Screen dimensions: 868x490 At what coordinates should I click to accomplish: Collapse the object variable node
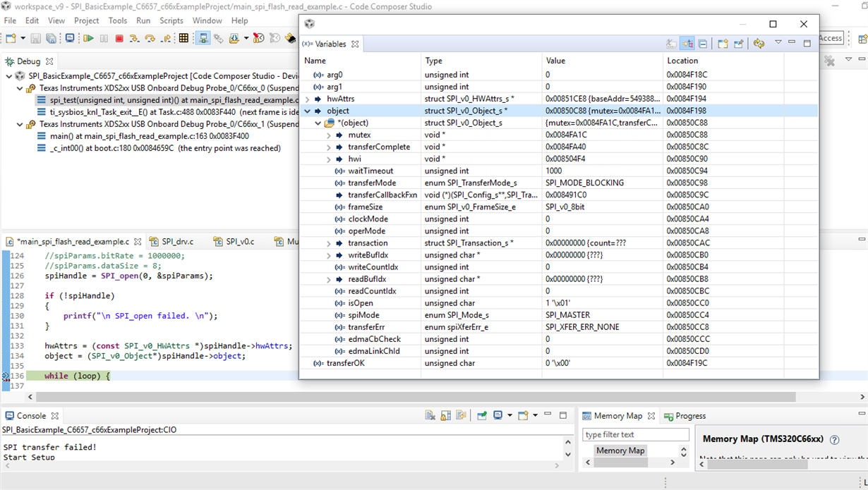308,111
